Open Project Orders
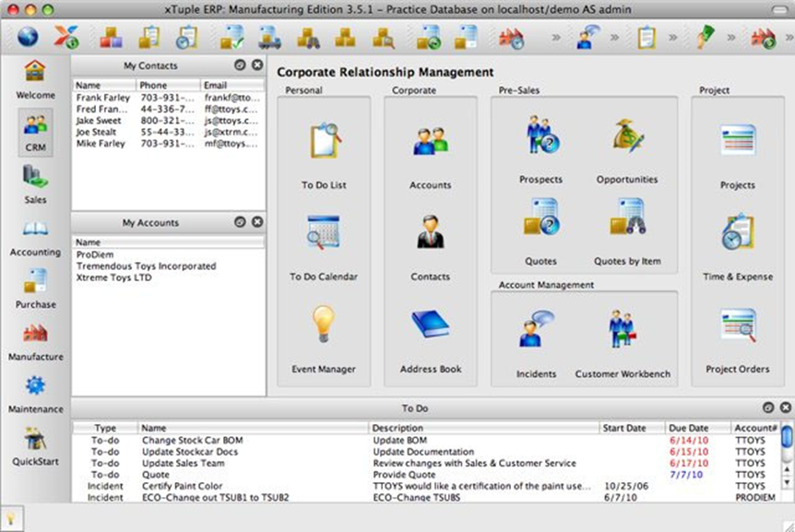 (x=738, y=325)
